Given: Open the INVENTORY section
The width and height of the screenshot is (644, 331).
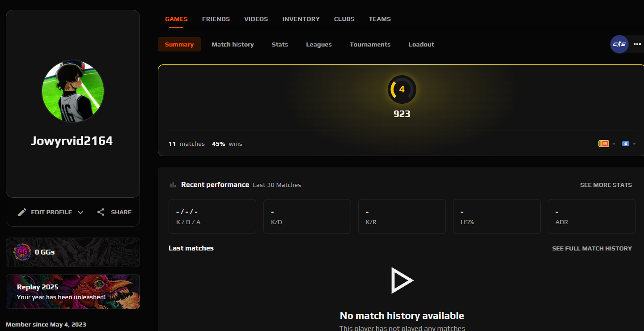Looking at the screenshot, I should click(301, 19).
